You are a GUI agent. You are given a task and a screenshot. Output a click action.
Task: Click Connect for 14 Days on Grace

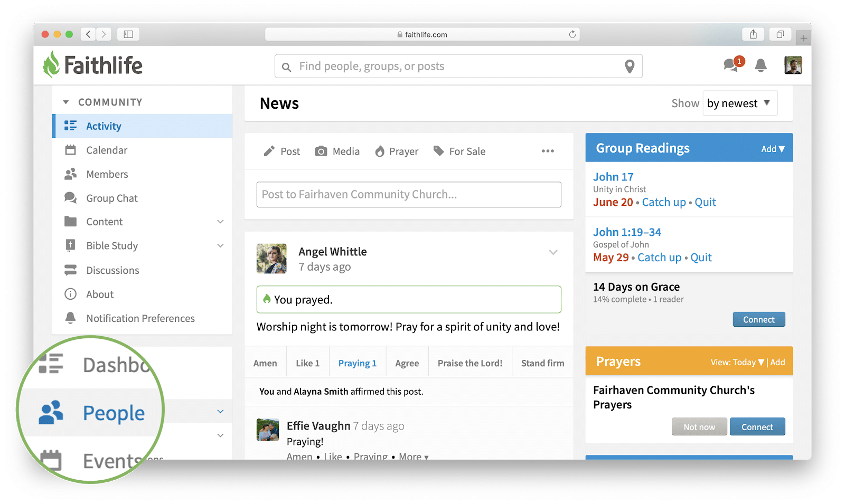[x=759, y=319]
